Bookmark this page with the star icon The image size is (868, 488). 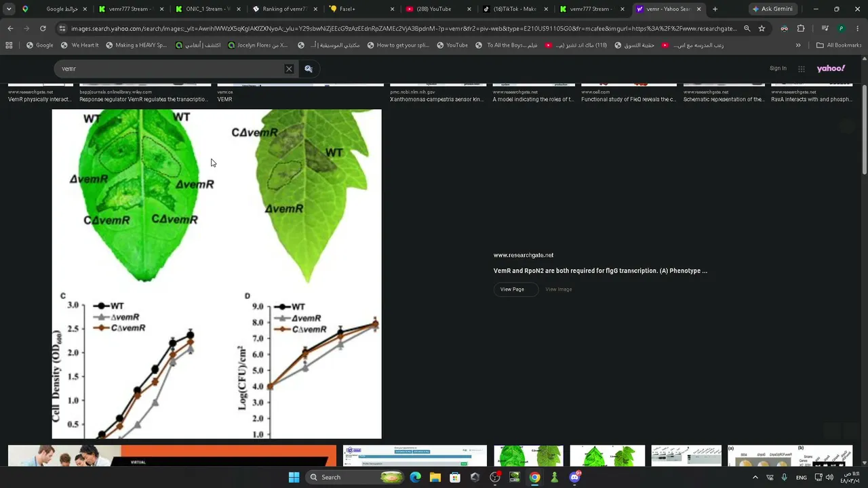(x=762, y=28)
